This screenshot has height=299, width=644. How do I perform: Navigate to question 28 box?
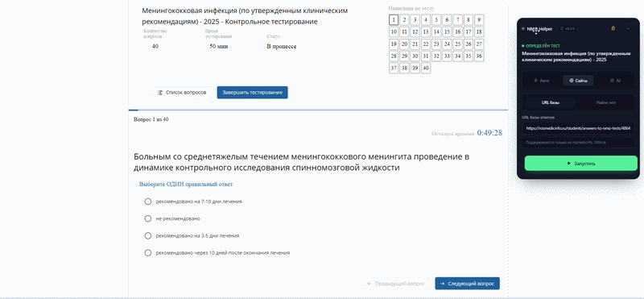[394, 56]
